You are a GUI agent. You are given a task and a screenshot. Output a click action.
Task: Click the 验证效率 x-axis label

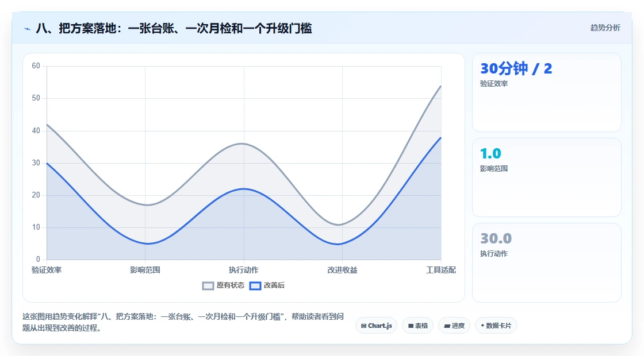click(x=47, y=270)
